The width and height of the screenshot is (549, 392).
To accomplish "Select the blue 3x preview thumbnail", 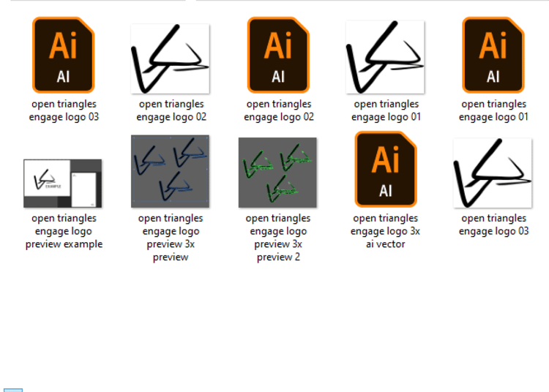I will (x=170, y=171).
